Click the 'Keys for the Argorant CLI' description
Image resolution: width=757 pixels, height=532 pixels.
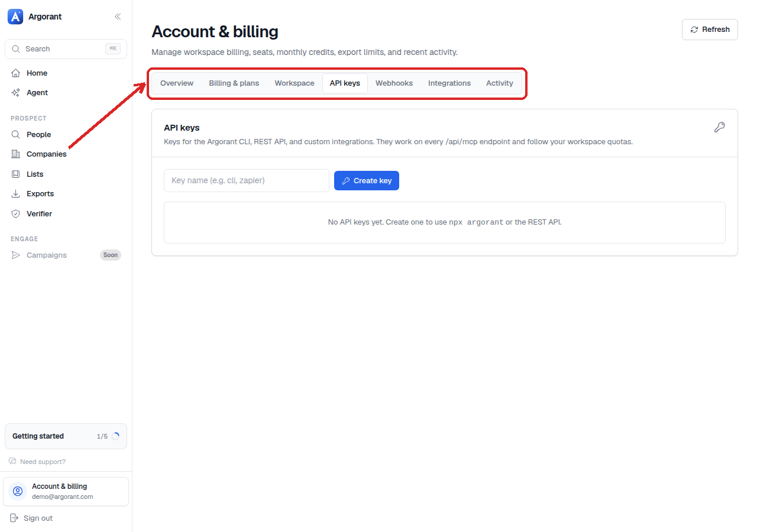coord(398,142)
